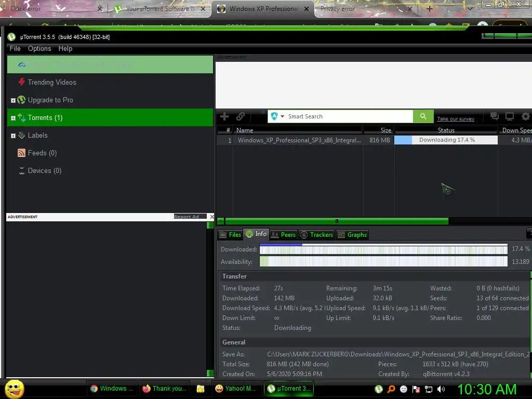Sort by the Name column header
The width and height of the screenshot is (532, 399).
(x=299, y=130)
